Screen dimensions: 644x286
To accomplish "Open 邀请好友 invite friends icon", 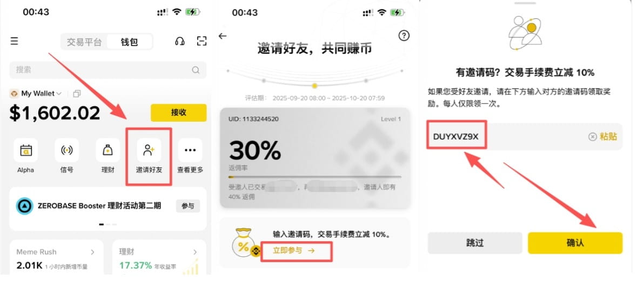I will [x=149, y=150].
